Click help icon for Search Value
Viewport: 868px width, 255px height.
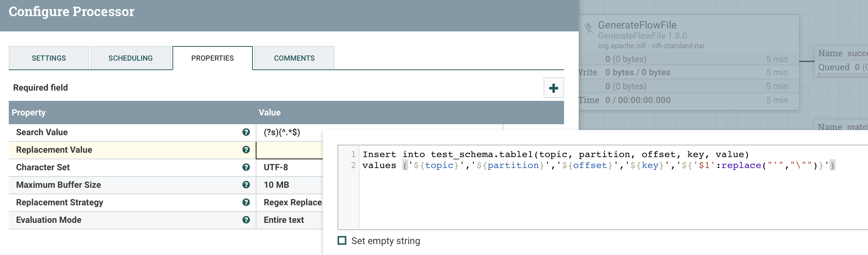(x=246, y=132)
